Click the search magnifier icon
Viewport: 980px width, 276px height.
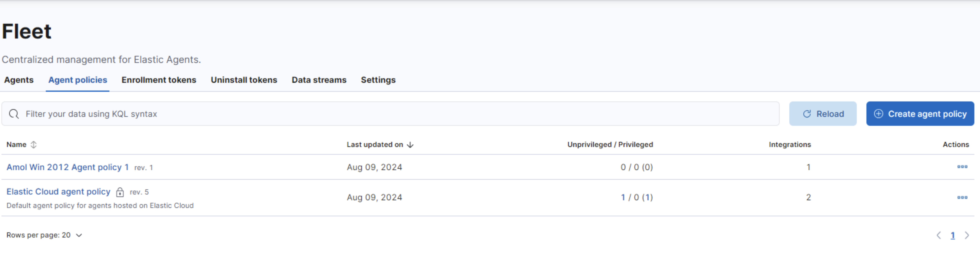(14, 113)
